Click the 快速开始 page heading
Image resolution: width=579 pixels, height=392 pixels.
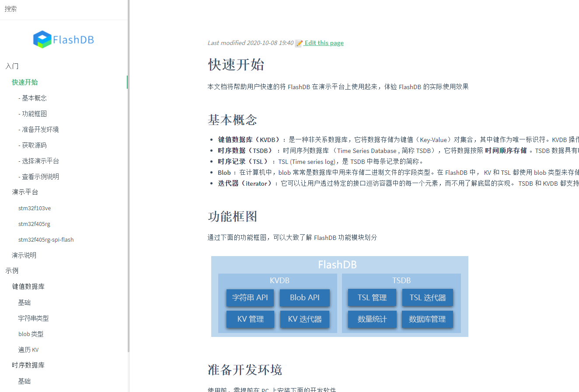click(236, 65)
